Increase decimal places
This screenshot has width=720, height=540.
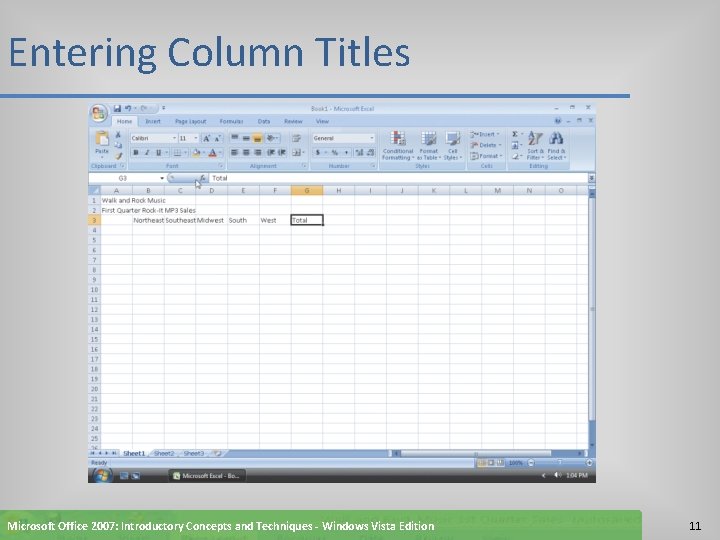[x=359, y=152]
